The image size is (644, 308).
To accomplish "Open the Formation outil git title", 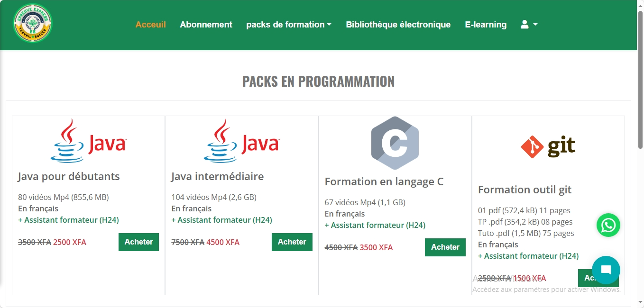I will coord(524,190).
